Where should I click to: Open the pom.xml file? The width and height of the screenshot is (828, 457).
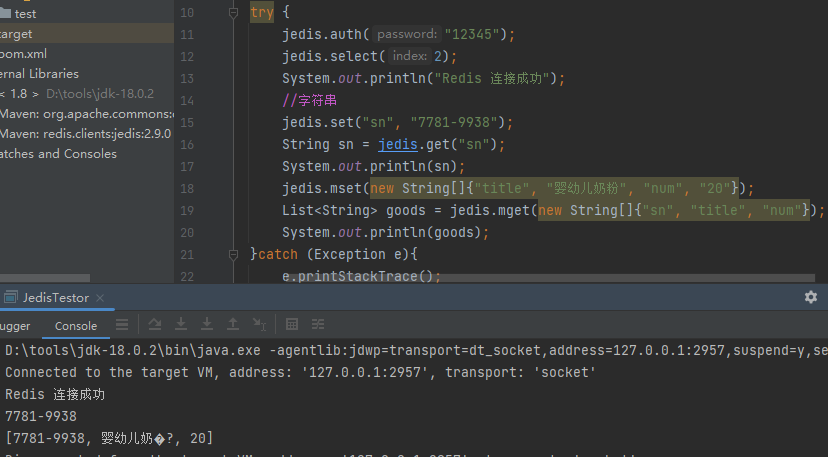[x=23, y=54]
